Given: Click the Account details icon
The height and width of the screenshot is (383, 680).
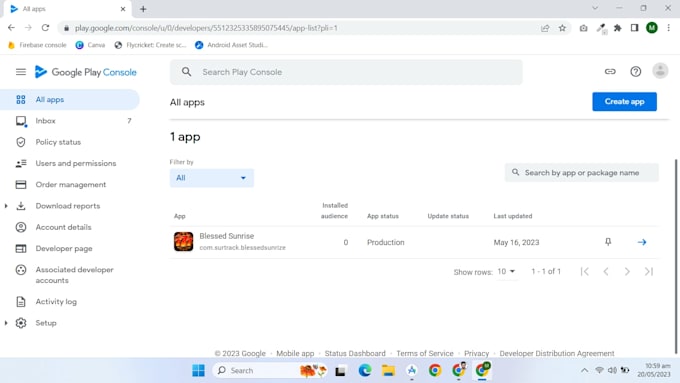Looking at the screenshot, I should point(21,227).
